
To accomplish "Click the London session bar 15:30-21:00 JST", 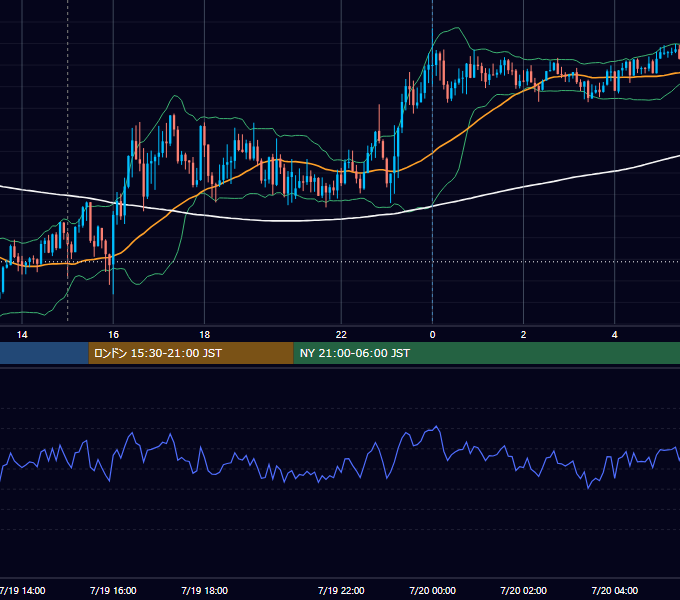I will [191, 353].
